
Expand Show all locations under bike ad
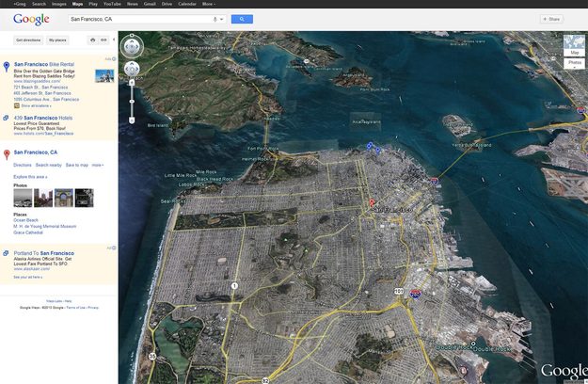(x=36, y=105)
